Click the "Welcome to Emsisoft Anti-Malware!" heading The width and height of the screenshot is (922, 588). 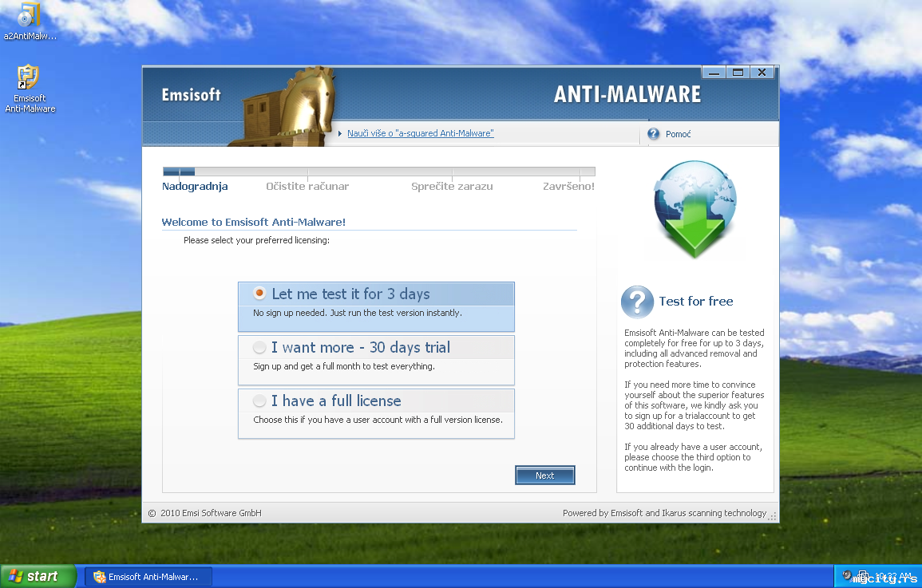[253, 222]
